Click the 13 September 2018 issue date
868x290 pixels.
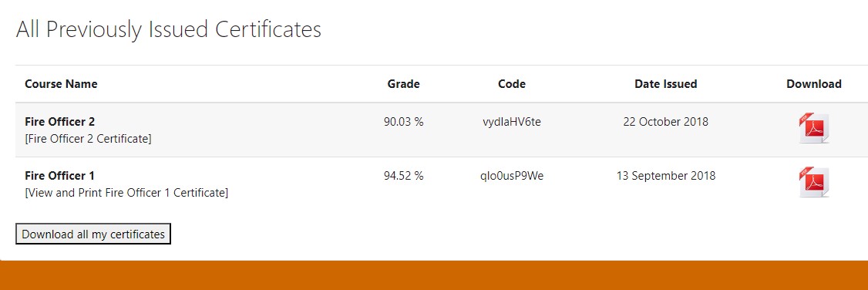pos(666,175)
